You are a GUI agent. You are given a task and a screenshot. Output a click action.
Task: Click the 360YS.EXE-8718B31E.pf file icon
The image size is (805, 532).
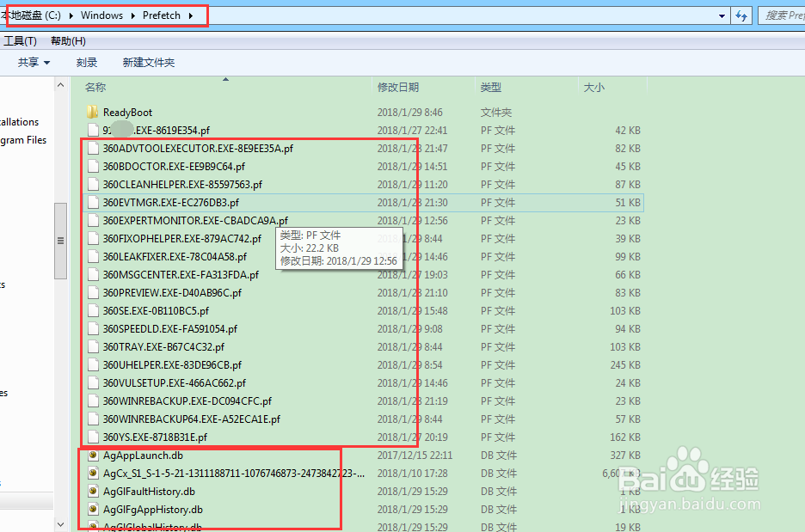click(x=93, y=437)
